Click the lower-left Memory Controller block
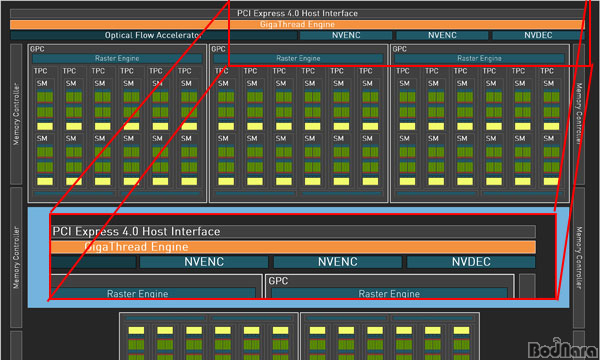The height and width of the screenshot is (360, 600). (16, 257)
